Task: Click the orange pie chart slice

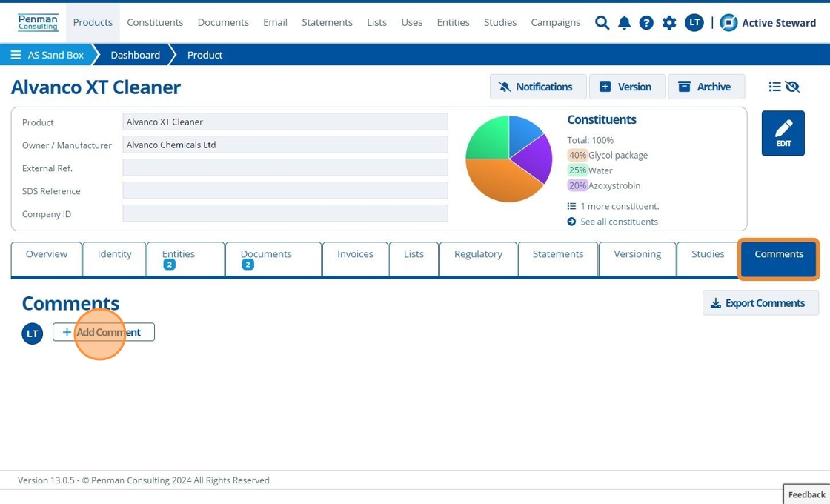Action: pyautogui.click(x=500, y=182)
